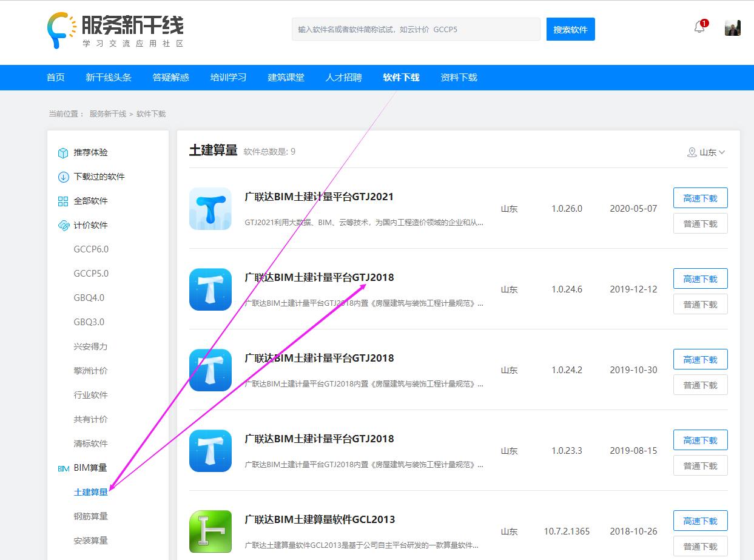
Task: Click 普通下载 for GTJ2018 1.0.23.3
Action: (701, 465)
